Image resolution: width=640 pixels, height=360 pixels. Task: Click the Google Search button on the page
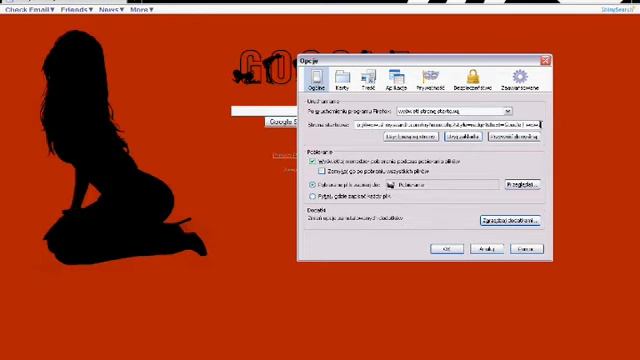coord(281,122)
